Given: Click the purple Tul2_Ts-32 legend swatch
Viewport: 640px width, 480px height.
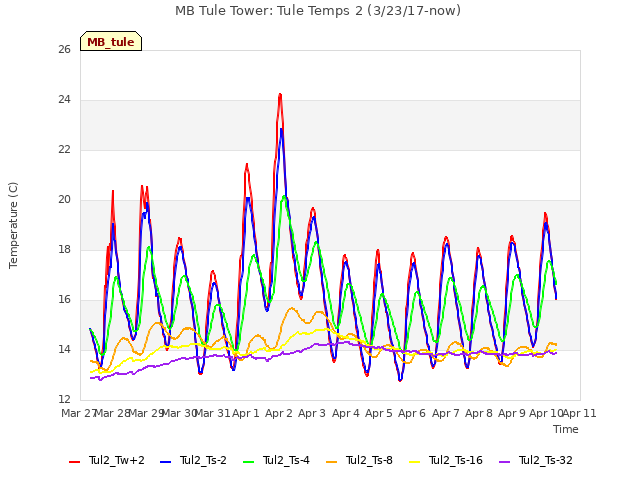Looking at the screenshot, I should [x=505, y=462].
